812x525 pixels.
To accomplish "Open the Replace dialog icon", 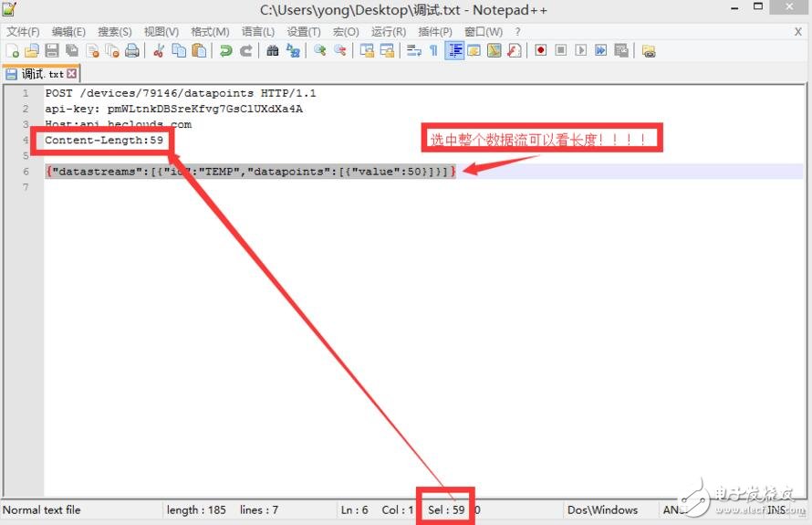I will [293, 51].
